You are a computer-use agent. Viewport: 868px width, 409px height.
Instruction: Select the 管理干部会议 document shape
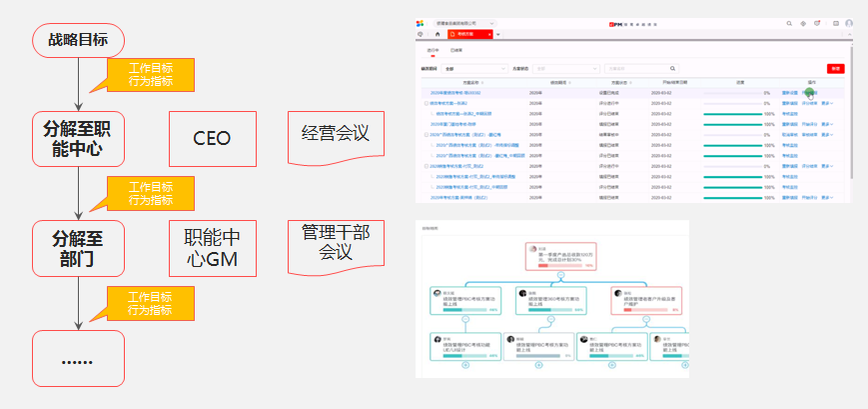[x=336, y=247]
